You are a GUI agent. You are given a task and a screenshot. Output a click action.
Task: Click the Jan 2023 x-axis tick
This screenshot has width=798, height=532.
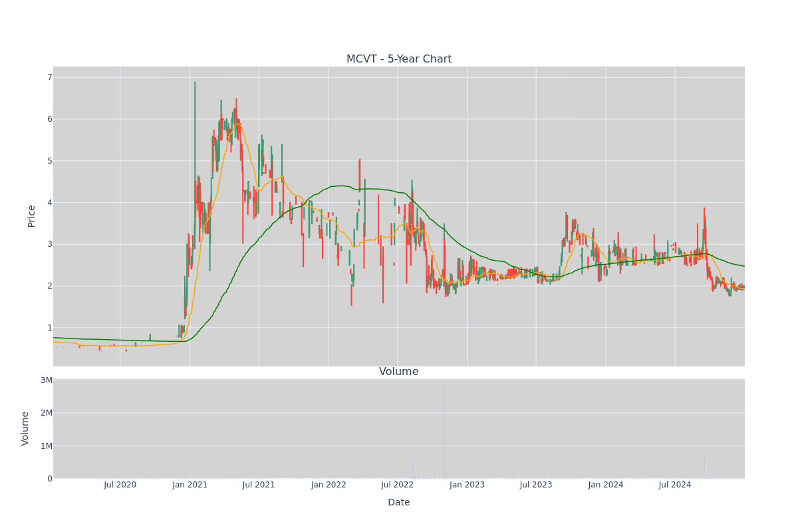point(467,485)
